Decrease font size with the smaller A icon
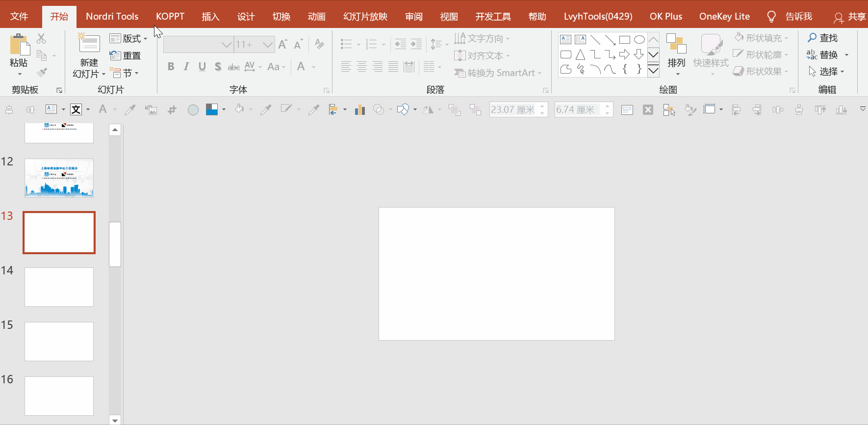This screenshot has width=868, height=425. (298, 44)
